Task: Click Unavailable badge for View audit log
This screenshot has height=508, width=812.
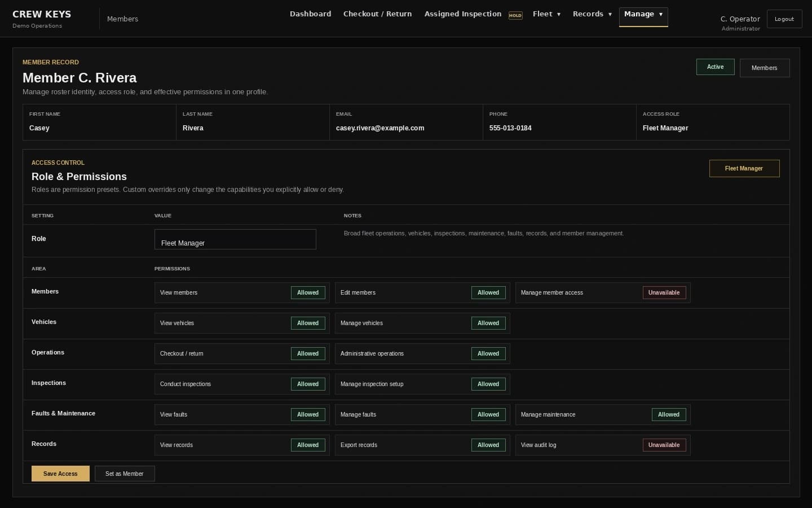Action: pos(664,445)
